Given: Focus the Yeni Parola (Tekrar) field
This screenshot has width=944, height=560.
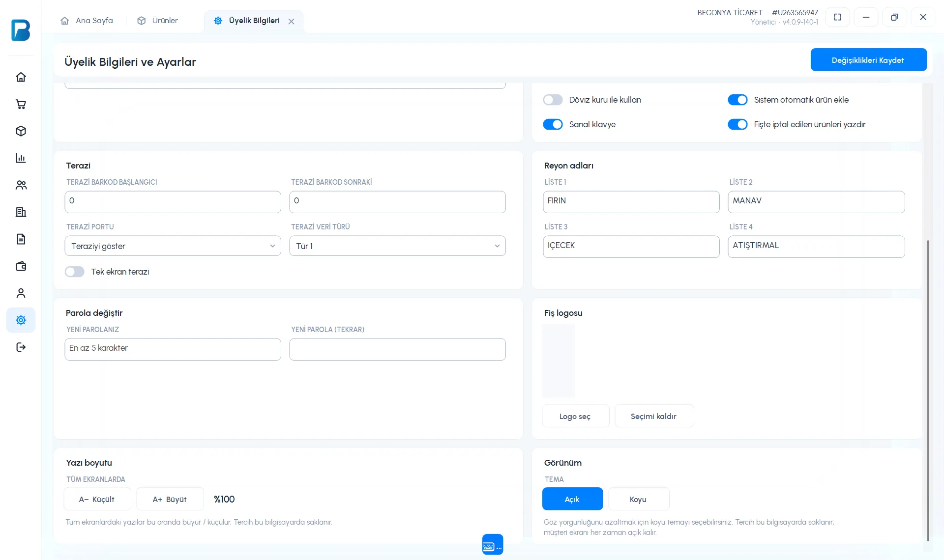Looking at the screenshot, I should pyautogui.click(x=398, y=349).
